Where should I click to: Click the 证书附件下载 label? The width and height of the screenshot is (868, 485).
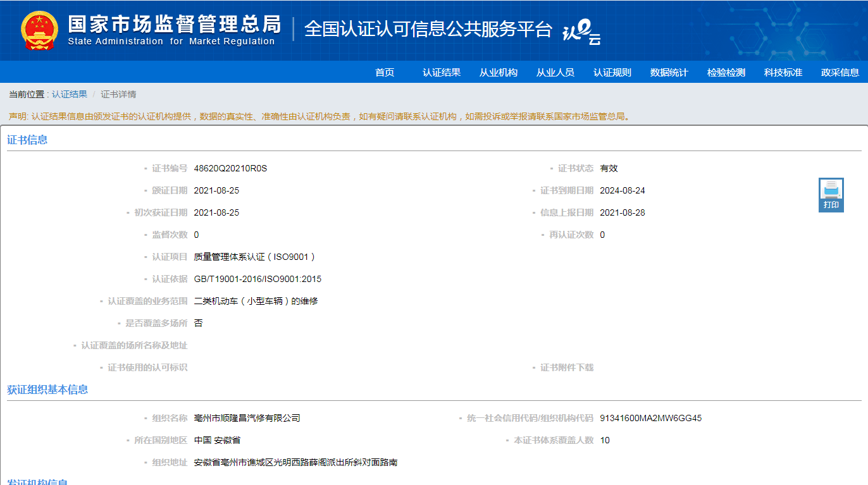567,367
